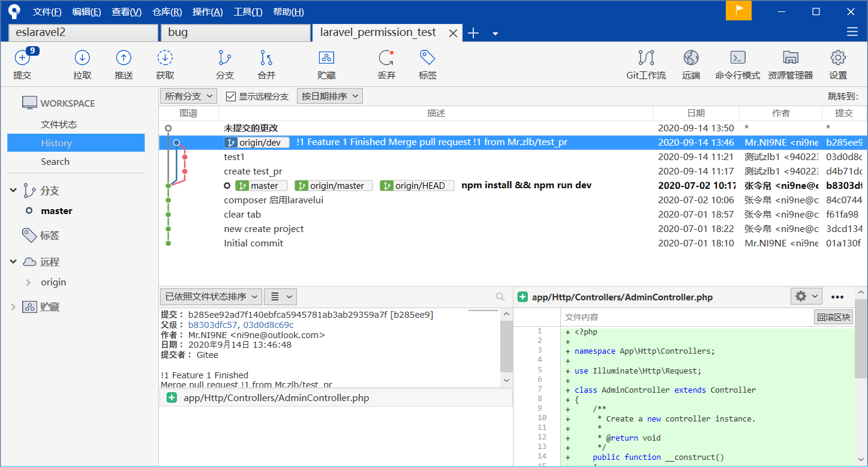Click the 回滚区块 button
Image resolution: width=868 pixels, height=467 pixels.
click(x=833, y=317)
